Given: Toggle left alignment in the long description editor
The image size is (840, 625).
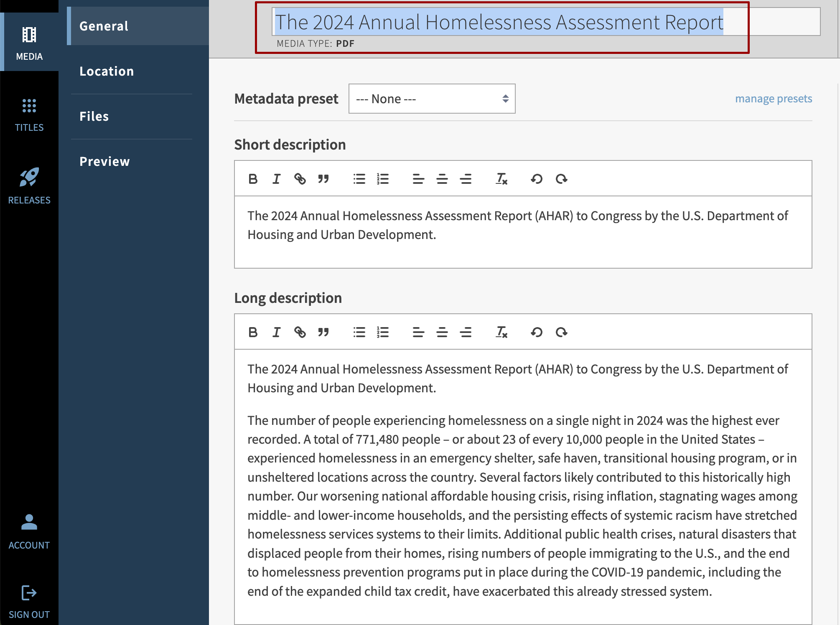Looking at the screenshot, I should point(418,332).
